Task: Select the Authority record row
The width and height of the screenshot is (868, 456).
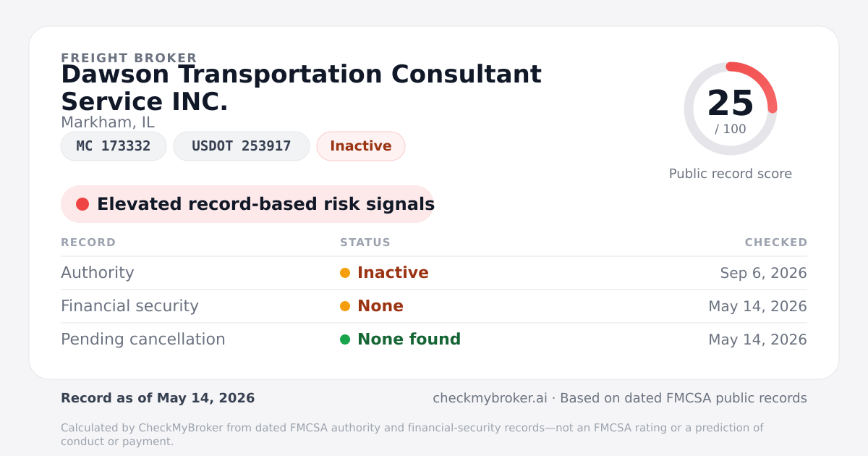Action: click(434, 273)
